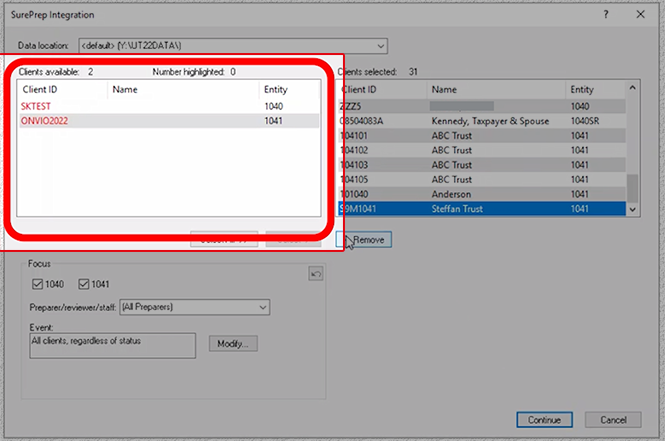Expand the Preparer/reviewer/staff dropdown
This screenshot has height=441, width=665.
click(264, 307)
